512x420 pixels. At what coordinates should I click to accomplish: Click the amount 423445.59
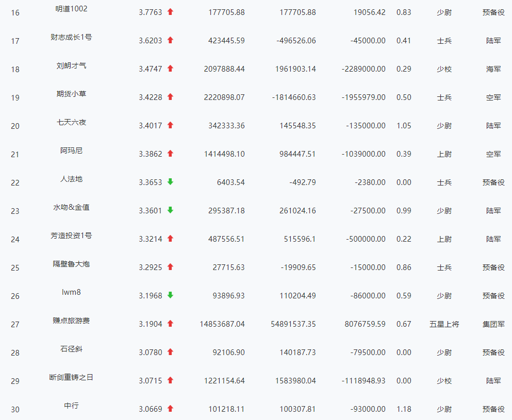click(x=226, y=41)
